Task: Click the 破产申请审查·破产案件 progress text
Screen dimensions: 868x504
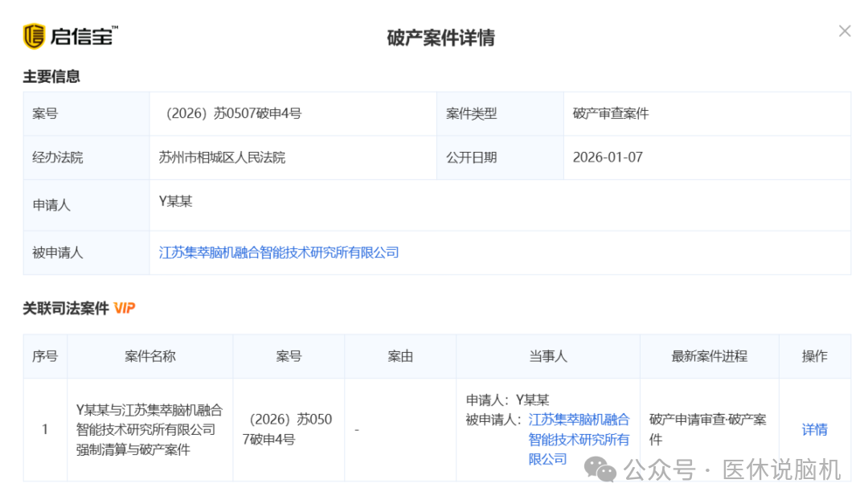Action: tap(707, 430)
